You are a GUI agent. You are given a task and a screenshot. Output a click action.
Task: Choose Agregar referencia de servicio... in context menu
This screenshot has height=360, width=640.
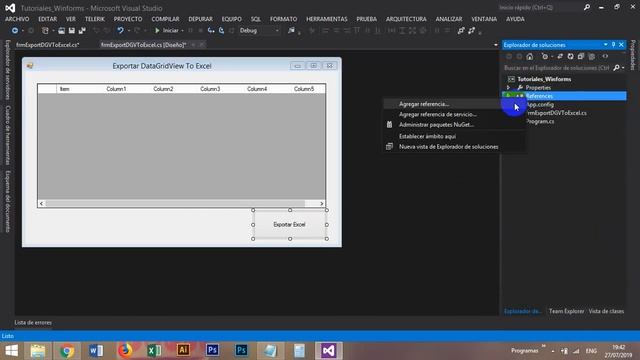point(438,114)
